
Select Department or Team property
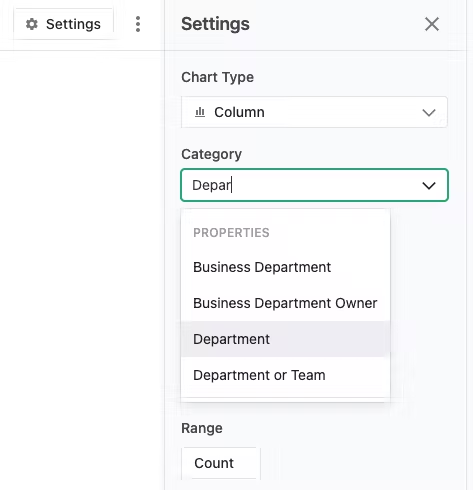tap(285, 375)
